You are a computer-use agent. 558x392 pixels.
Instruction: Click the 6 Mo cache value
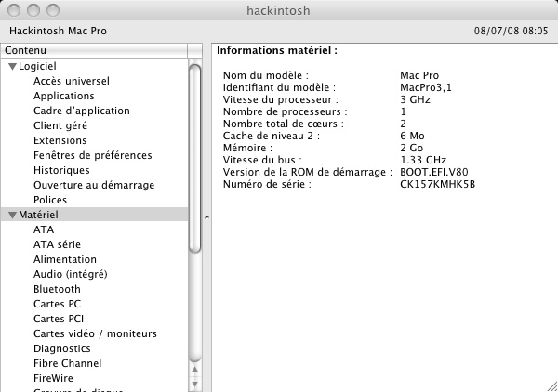pyautogui.click(x=412, y=136)
